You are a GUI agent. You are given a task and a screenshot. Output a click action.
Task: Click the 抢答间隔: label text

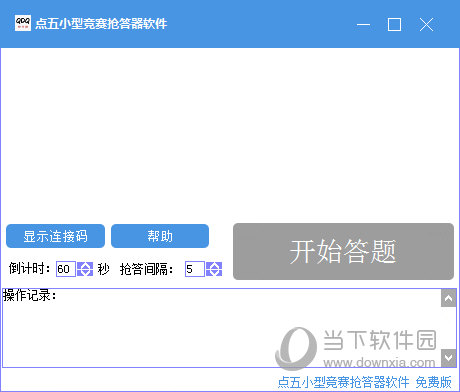(x=147, y=269)
